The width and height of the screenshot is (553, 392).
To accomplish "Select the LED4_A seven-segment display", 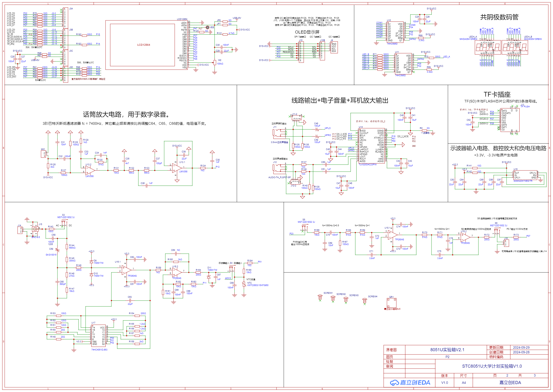I will click(x=488, y=47).
